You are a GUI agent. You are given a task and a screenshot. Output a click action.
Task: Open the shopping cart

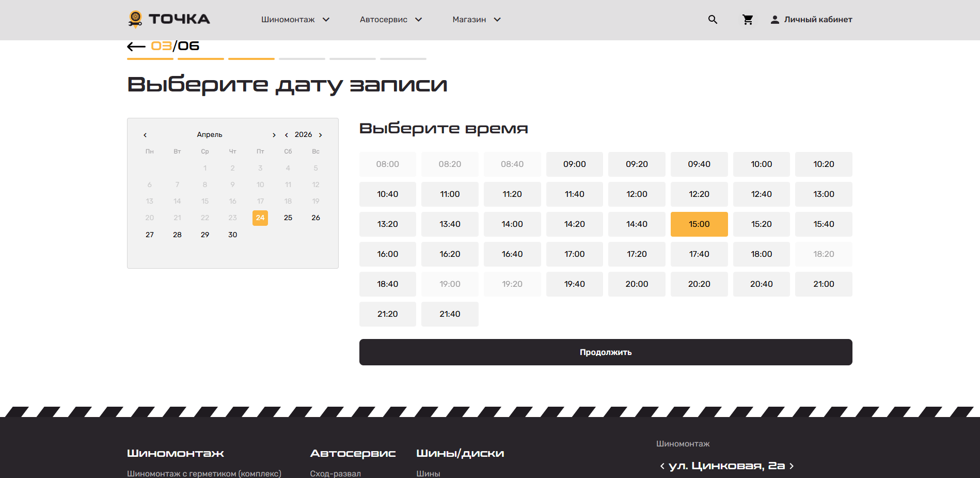(x=747, y=20)
